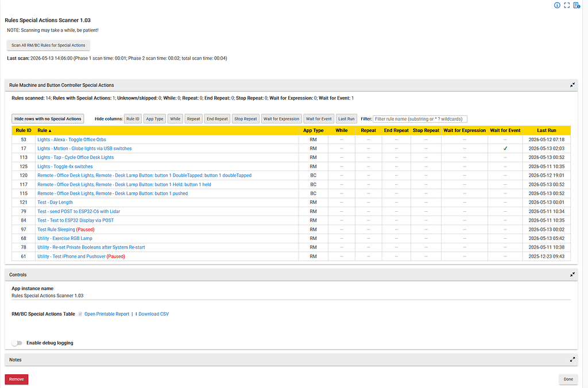Screen dimensions: 588x388
Task: Open the button 1 pushed rule
Action: [x=113, y=193]
